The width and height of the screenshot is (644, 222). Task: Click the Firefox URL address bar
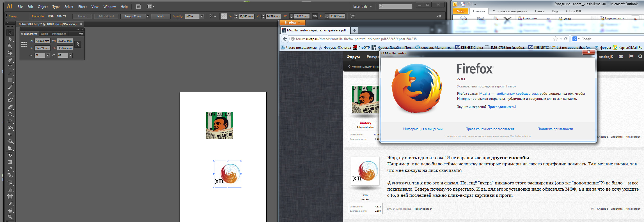(421, 39)
